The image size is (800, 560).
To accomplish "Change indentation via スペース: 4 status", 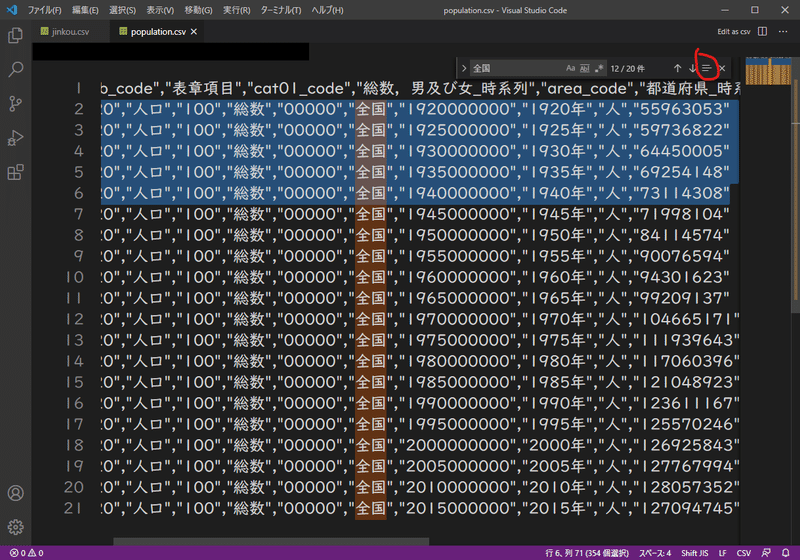I will [655, 553].
